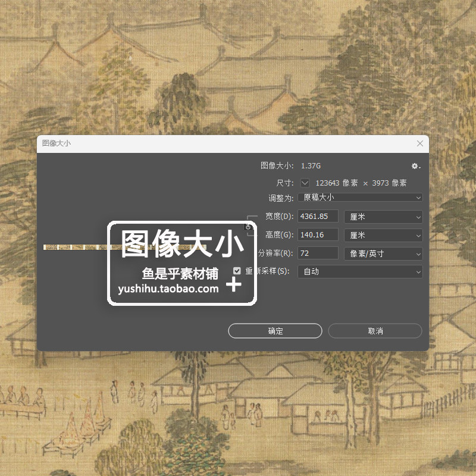Open the 调整为 原稿大小 dropdown
The image size is (476, 476).
tap(360, 198)
